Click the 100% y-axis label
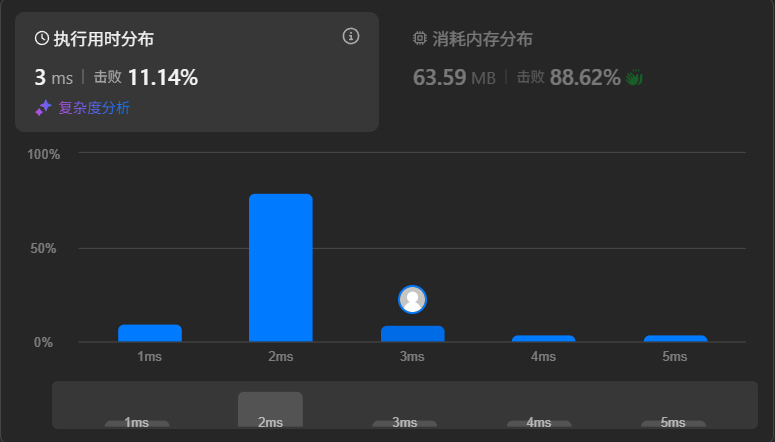The height and width of the screenshot is (442, 775). (x=43, y=154)
